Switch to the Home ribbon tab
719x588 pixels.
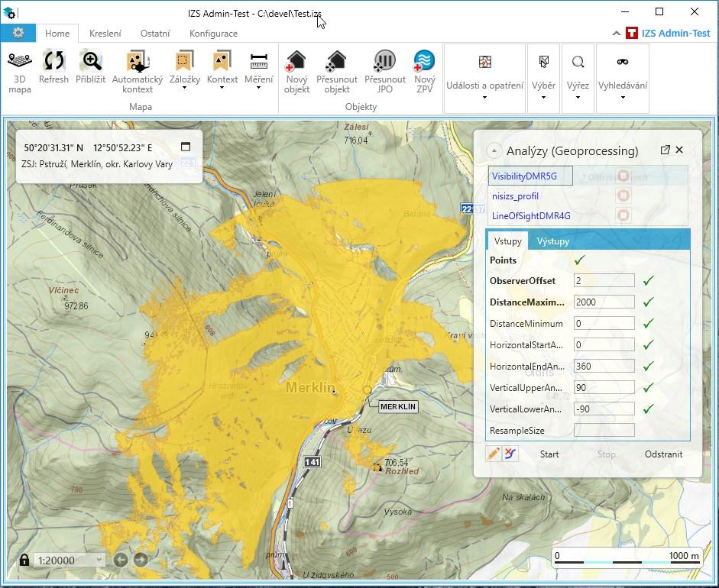(57, 34)
